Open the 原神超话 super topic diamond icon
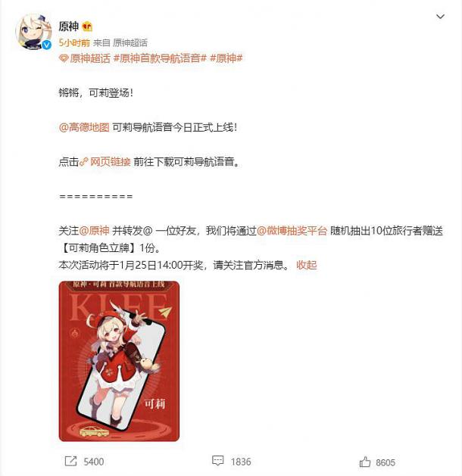Viewport: 462px width, 476px height. [x=64, y=58]
